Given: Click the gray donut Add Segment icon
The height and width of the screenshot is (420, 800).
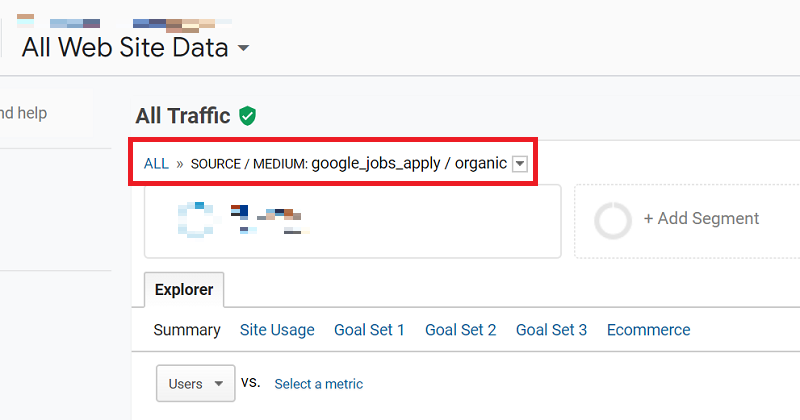Looking at the screenshot, I should point(613,220).
